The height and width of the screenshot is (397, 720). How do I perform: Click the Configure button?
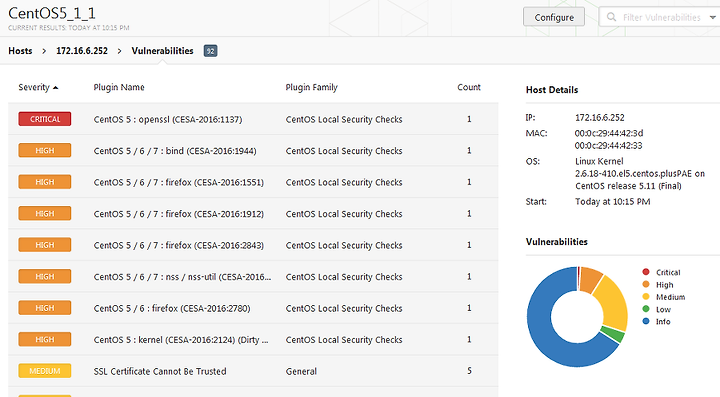click(554, 17)
